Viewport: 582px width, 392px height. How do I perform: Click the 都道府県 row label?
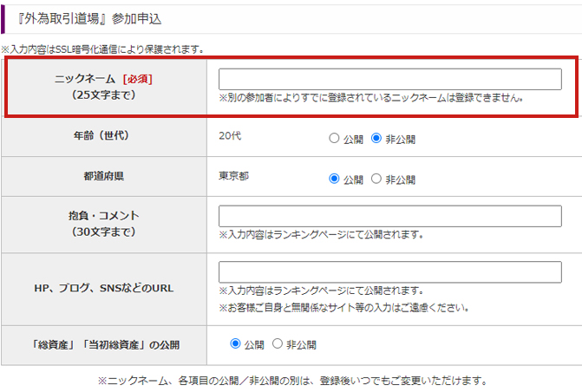pyautogui.click(x=103, y=178)
